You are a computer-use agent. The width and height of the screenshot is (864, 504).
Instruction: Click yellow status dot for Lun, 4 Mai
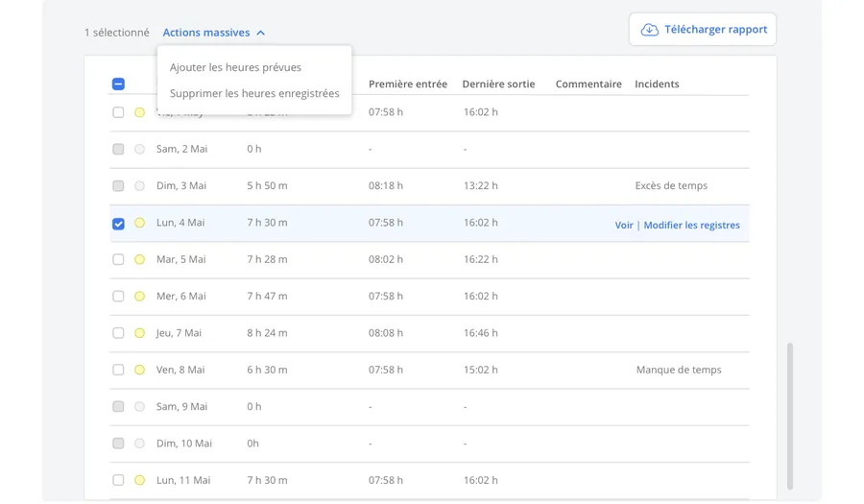[139, 223]
